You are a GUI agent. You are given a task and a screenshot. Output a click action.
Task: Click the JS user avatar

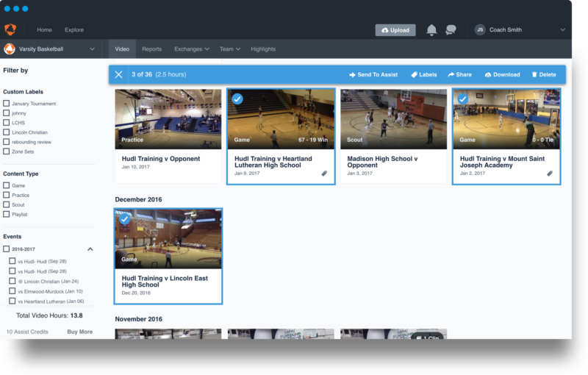click(480, 30)
